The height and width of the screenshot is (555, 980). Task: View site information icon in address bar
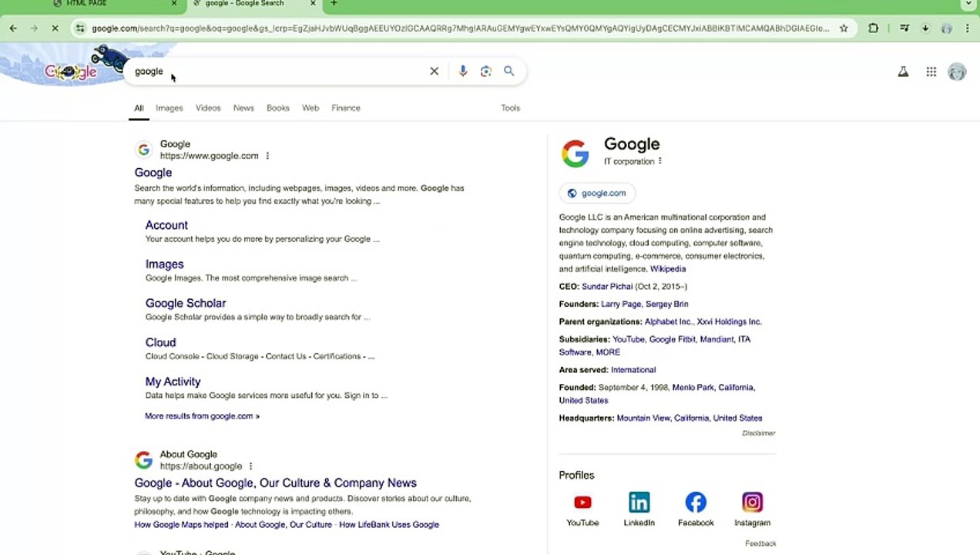coord(80,29)
